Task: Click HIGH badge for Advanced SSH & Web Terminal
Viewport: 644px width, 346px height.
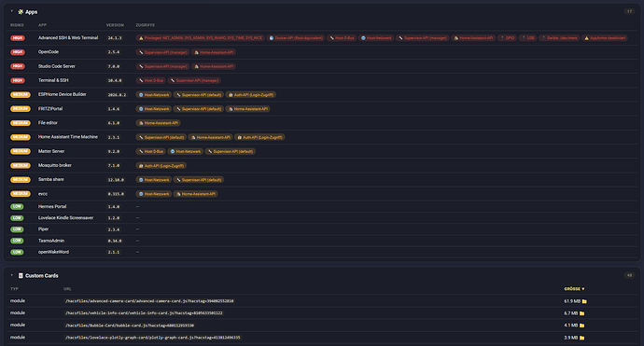Action: (18, 37)
